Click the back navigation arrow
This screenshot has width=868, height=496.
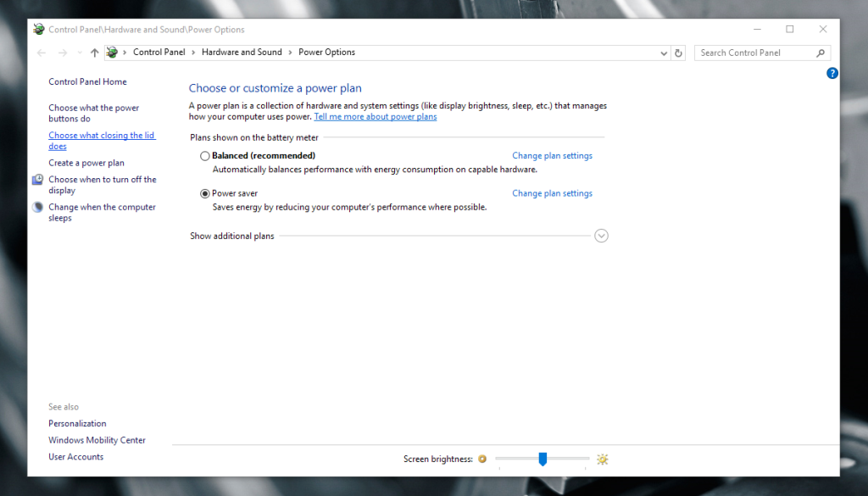(x=41, y=53)
